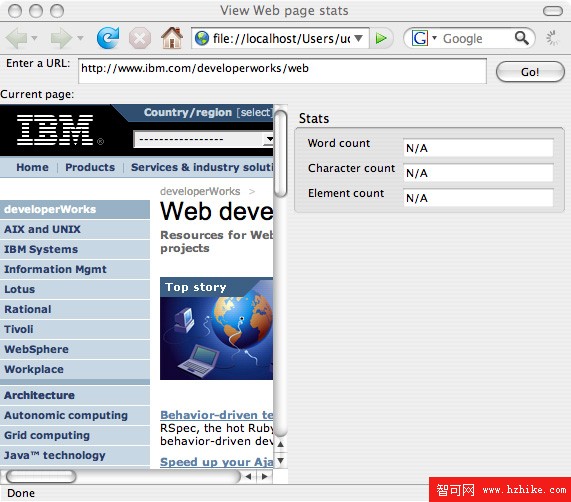571x502 pixels.
Task: Open Behavior-driven article link
Action: 216,415
